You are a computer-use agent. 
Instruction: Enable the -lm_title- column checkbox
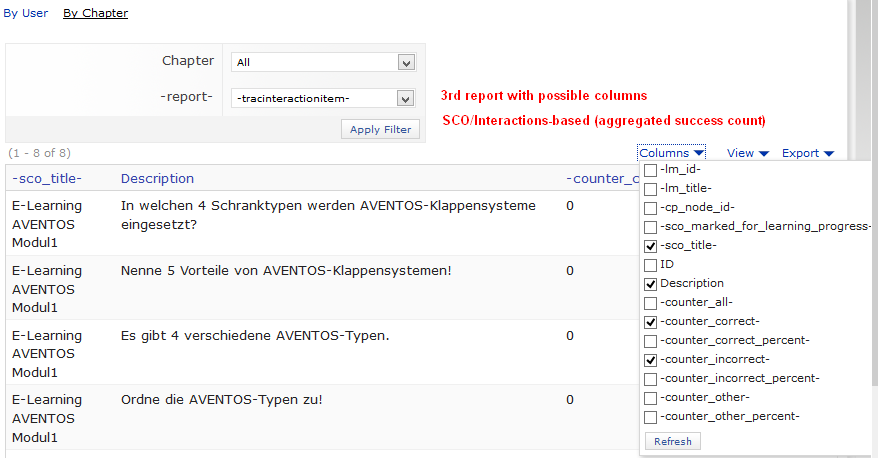click(x=651, y=189)
